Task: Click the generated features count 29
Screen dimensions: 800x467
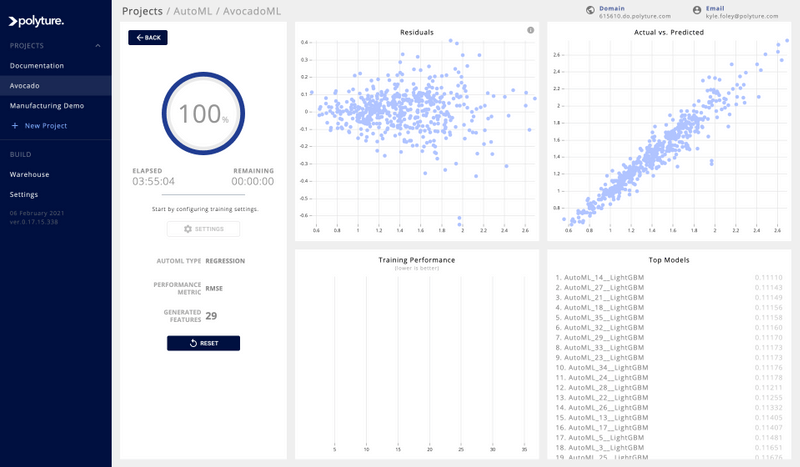Action: [211, 316]
